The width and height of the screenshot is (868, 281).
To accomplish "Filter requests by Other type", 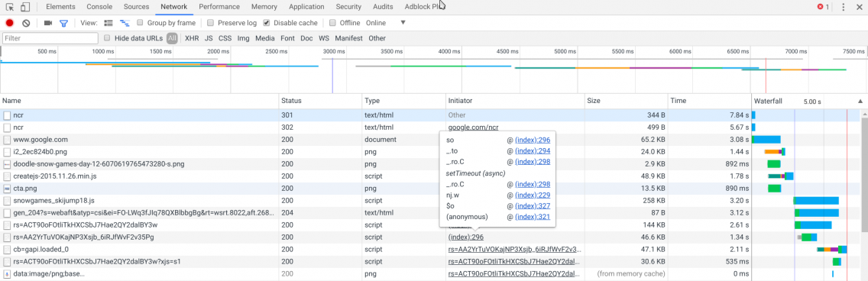I will pyautogui.click(x=377, y=38).
